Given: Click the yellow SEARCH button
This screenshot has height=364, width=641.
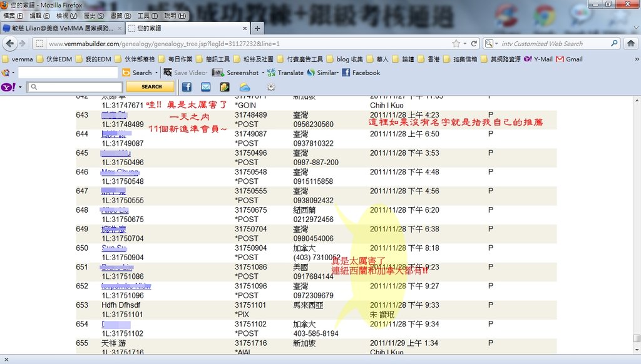Looking at the screenshot, I should (151, 87).
